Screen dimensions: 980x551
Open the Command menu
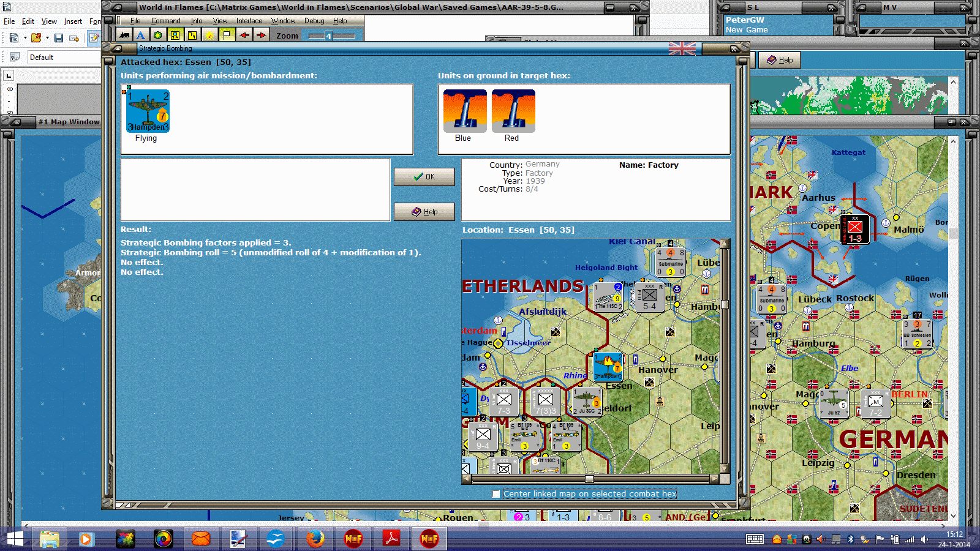coord(165,20)
